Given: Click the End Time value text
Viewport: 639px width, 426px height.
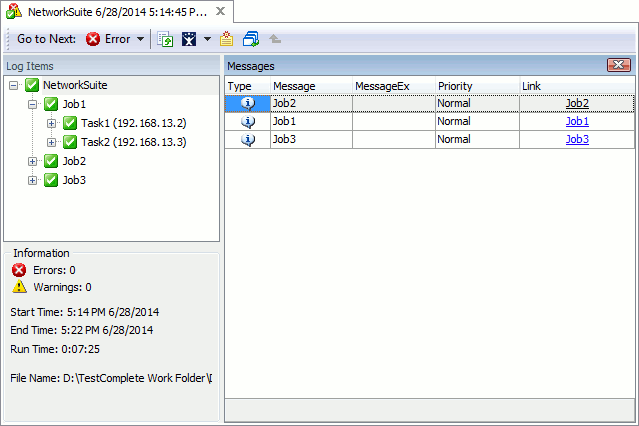Looking at the screenshot, I should [107, 330].
